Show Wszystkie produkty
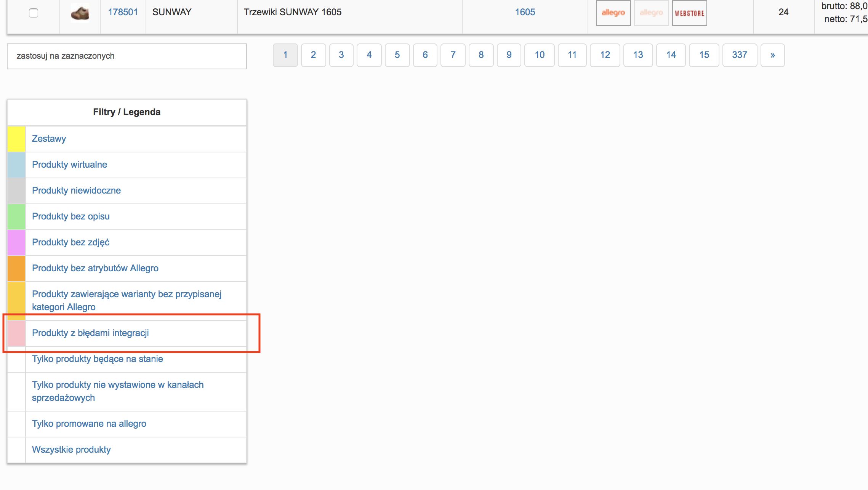The width and height of the screenshot is (868, 490). click(71, 450)
